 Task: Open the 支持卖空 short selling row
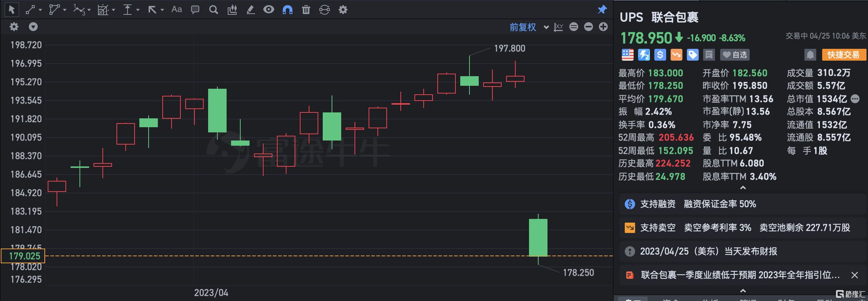(743, 228)
